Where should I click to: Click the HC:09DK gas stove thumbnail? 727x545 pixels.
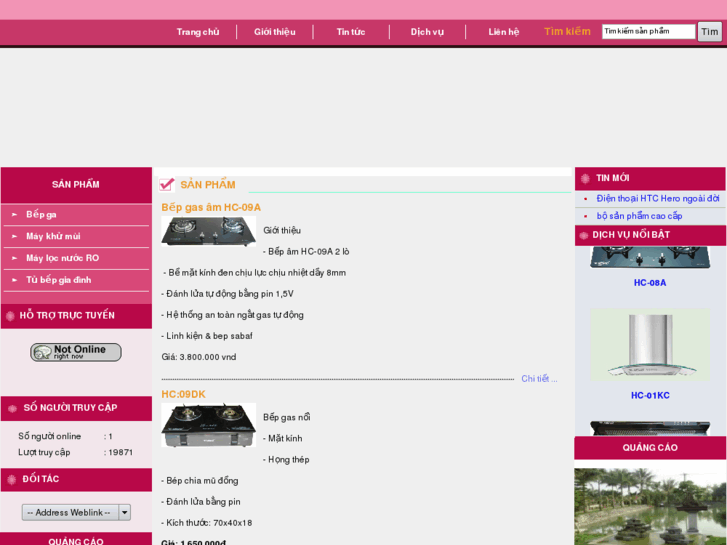pos(209,425)
